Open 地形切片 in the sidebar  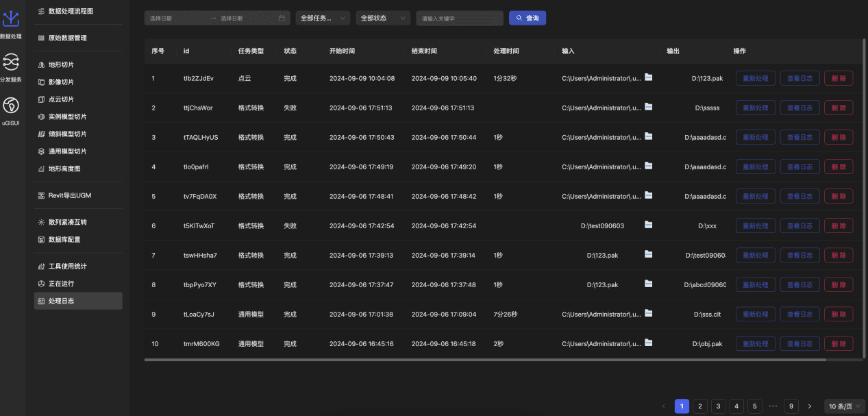coord(61,65)
